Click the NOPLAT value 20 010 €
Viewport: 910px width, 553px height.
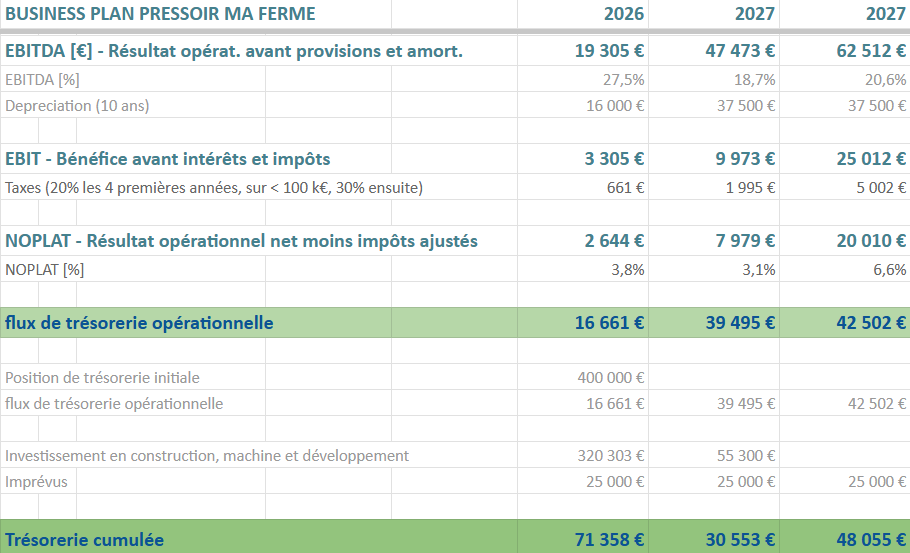871,241
